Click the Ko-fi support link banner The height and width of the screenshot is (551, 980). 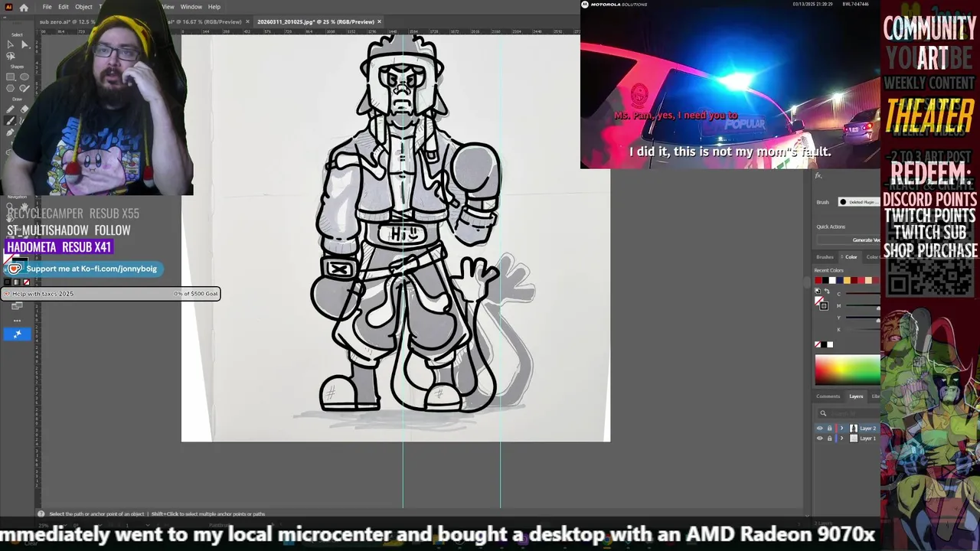point(83,269)
